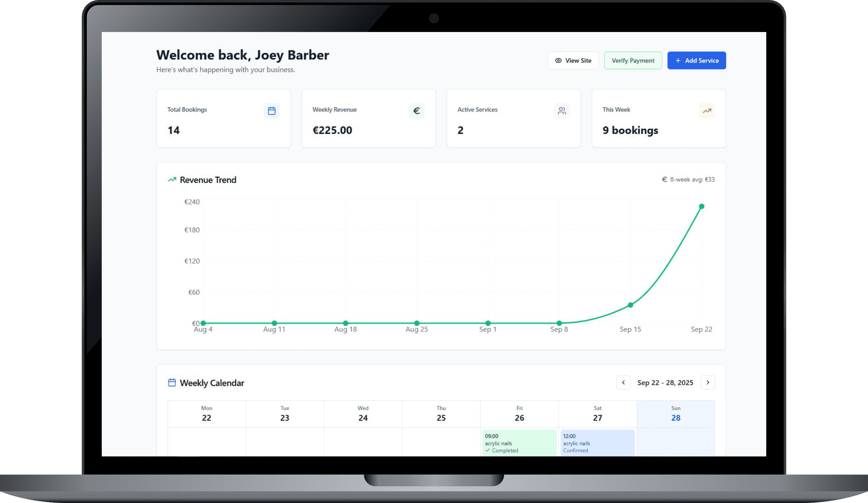The width and height of the screenshot is (868, 503).
Task: Select the Sep 22 revenue data point
Action: [701, 206]
